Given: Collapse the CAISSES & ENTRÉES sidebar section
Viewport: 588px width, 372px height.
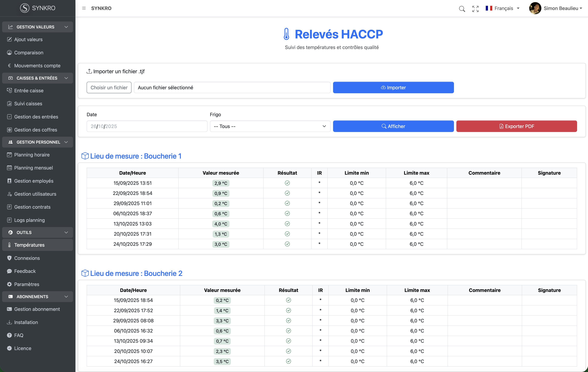Looking at the screenshot, I should (66, 78).
